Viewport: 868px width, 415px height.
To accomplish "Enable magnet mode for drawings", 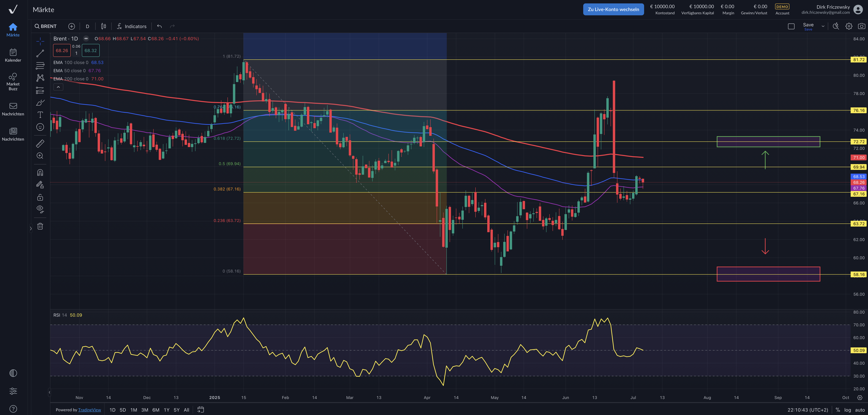I will tap(40, 172).
